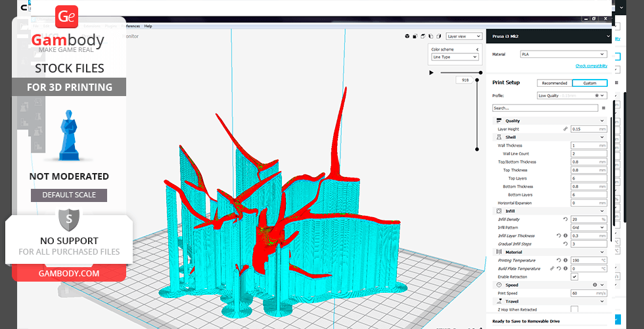Collapse the Quality settings section
644x329 pixels.
coord(602,121)
